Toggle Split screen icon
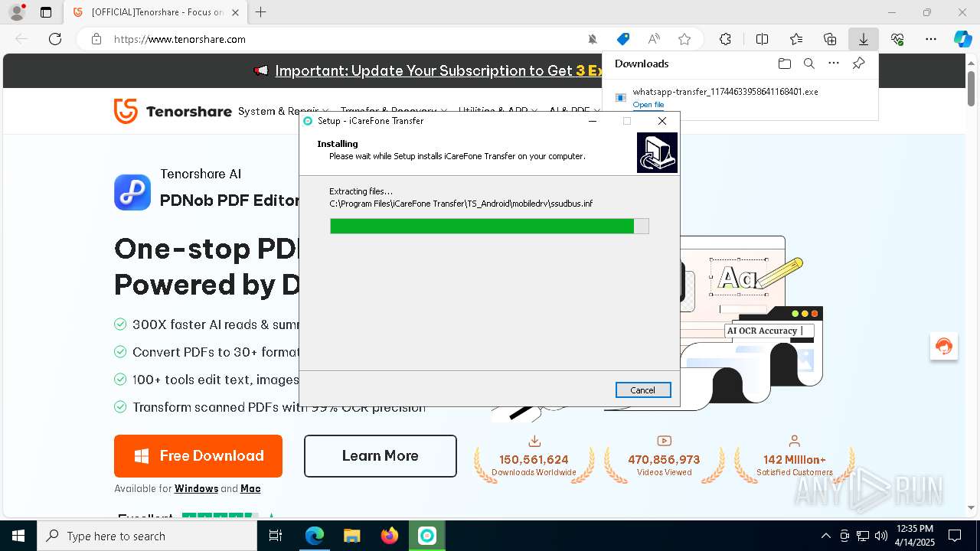Image resolution: width=980 pixels, height=551 pixels. pyautogui.click(x=762, y=39)
